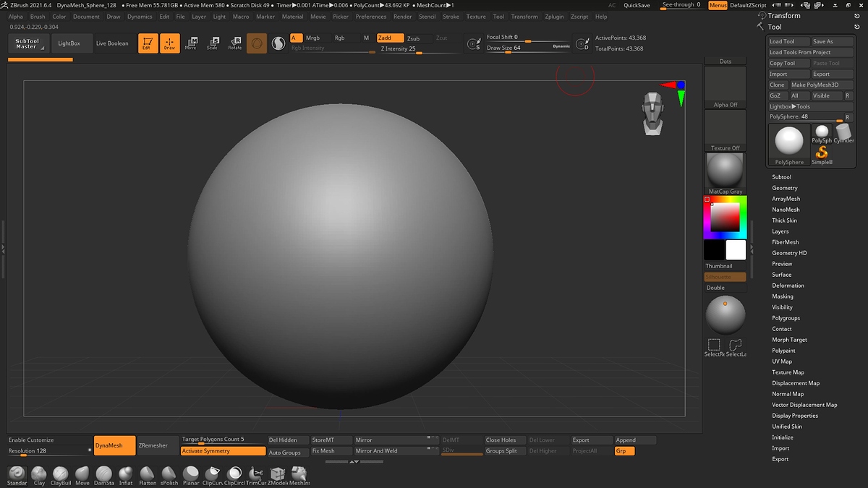Select the ClayBuildup brush

pos(61,476)
